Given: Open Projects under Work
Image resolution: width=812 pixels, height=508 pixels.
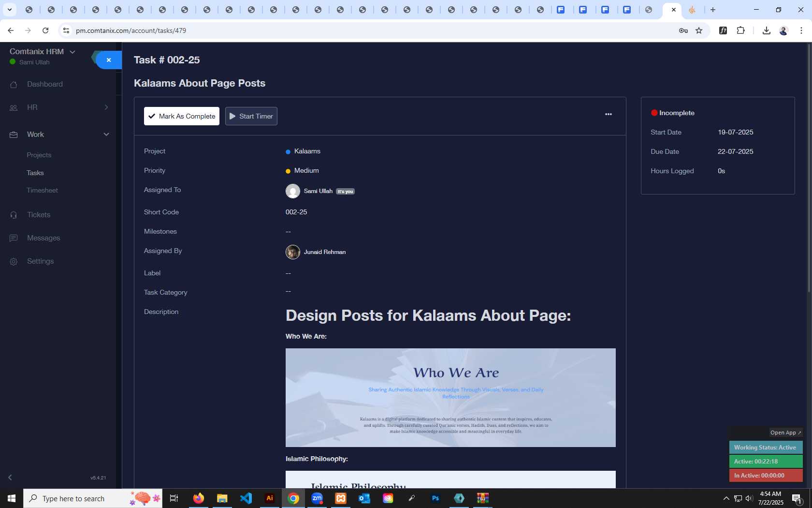Looking at the screenshot, I should [39, 155].
